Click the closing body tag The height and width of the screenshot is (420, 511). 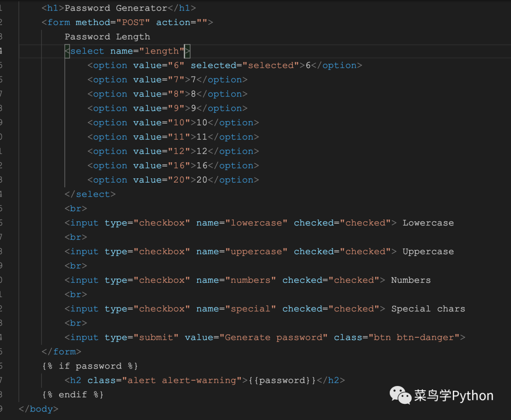[x=38, y=409]
